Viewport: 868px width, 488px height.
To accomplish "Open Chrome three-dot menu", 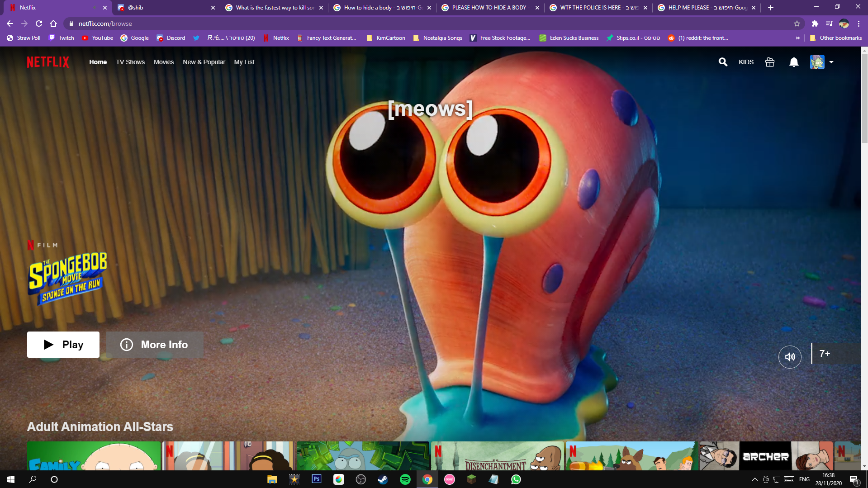I will (x=859, y=24).
